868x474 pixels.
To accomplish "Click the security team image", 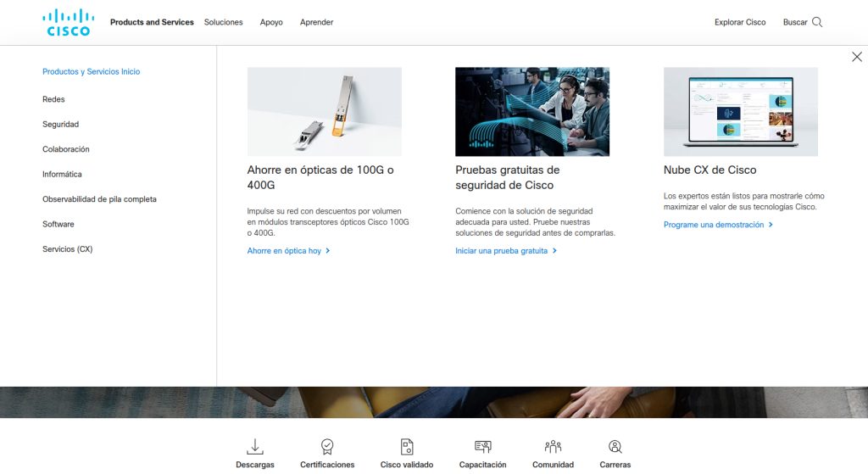I will (532, 112).
